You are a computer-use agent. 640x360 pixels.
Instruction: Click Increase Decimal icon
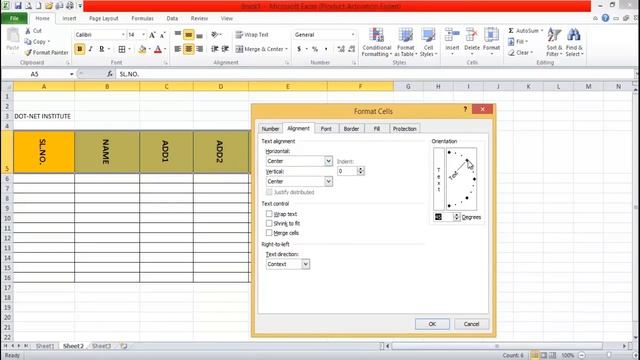(x=341, y=49)
